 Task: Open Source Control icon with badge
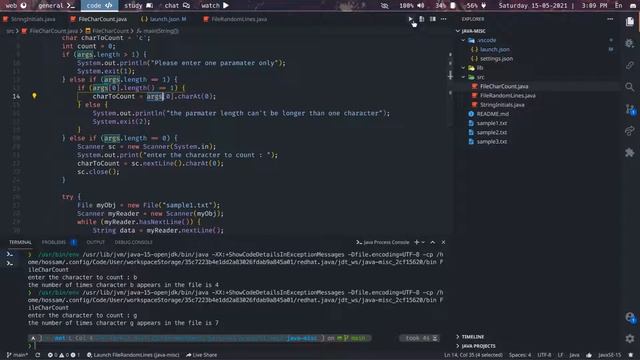(x=630, y=109)
